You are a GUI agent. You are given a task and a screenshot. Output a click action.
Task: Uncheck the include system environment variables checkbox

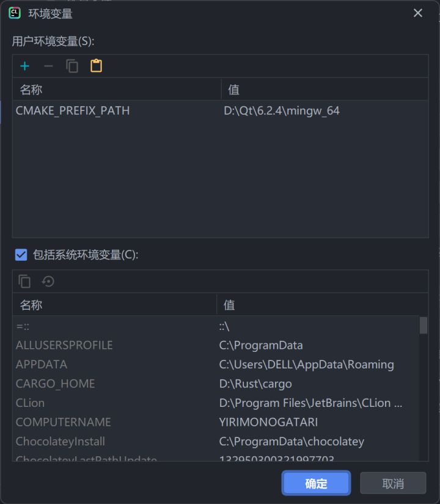coord(21,255)
